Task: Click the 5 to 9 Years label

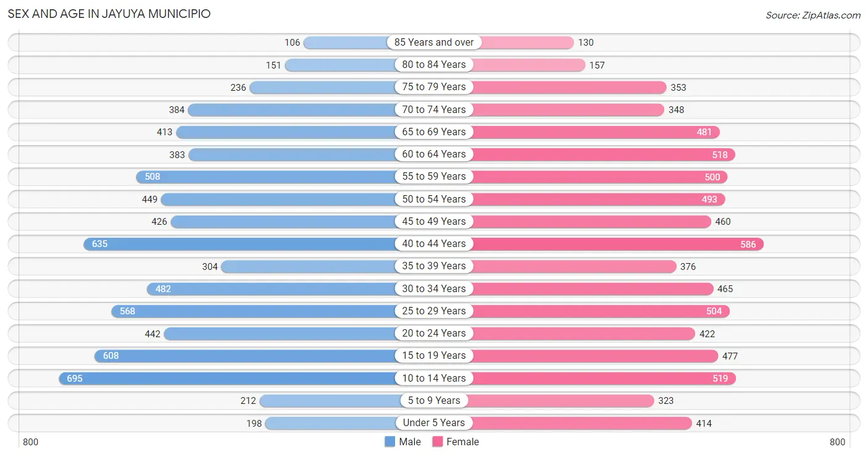Action: [434, 401]
